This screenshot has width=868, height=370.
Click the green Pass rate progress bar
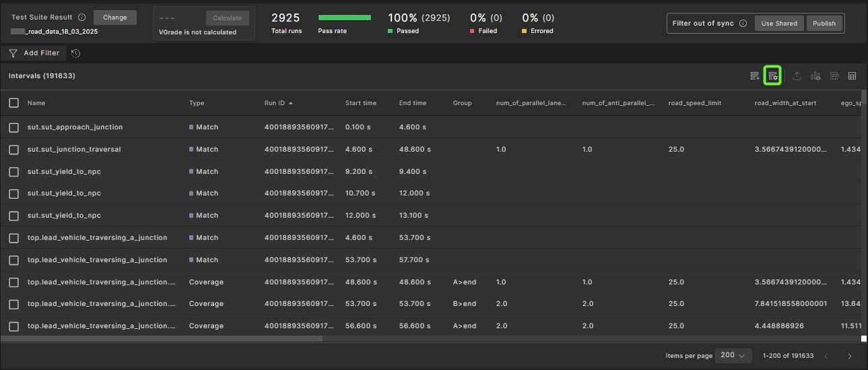tap(344, 18)
